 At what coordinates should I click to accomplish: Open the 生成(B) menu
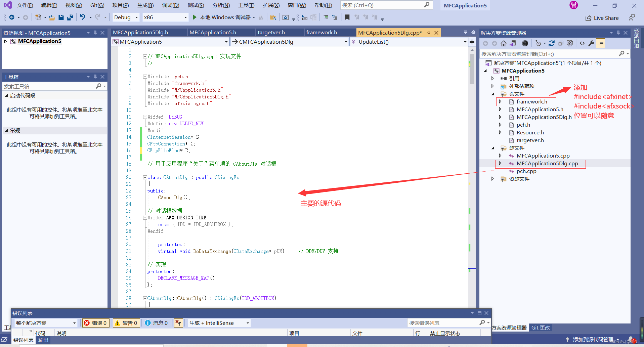pos(145,5)
